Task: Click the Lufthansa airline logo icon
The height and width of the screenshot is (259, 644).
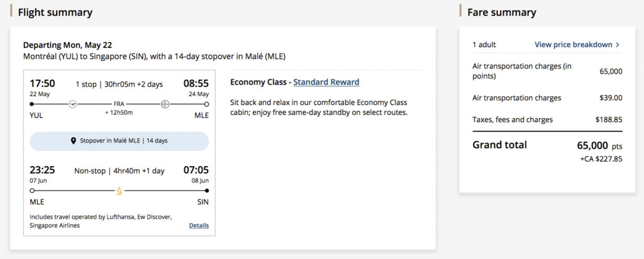Action: pyautogui.click(x=72, y=104)
